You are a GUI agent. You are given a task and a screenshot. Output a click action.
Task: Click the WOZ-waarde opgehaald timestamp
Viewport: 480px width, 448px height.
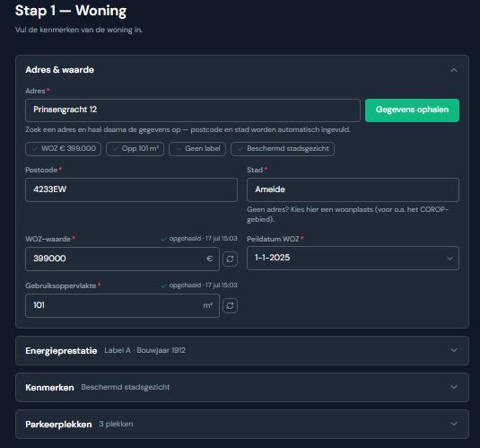(x=199, y=239)
